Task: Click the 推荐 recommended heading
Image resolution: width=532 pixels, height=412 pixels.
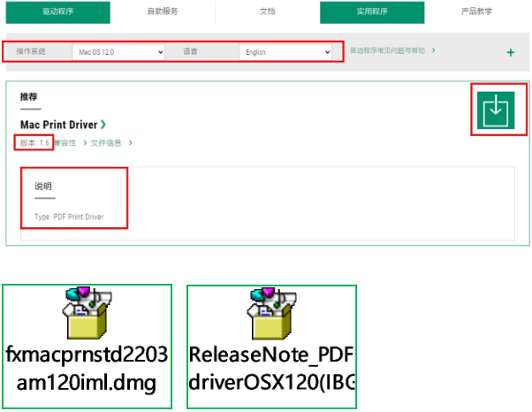Action: tap(29, 97)
